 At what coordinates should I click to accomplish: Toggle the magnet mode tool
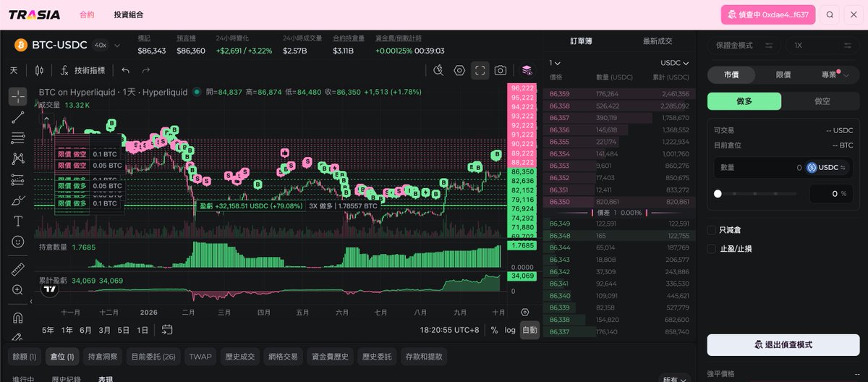click(18, 318)
